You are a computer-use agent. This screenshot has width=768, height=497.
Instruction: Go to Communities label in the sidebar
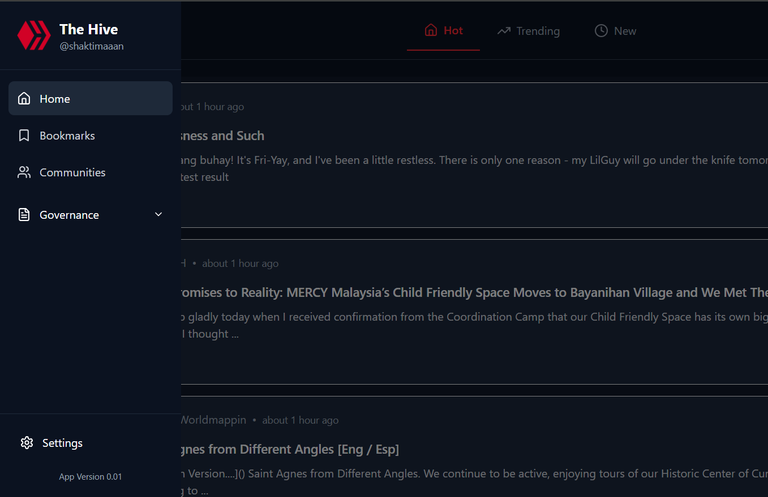tap(72, 173)
